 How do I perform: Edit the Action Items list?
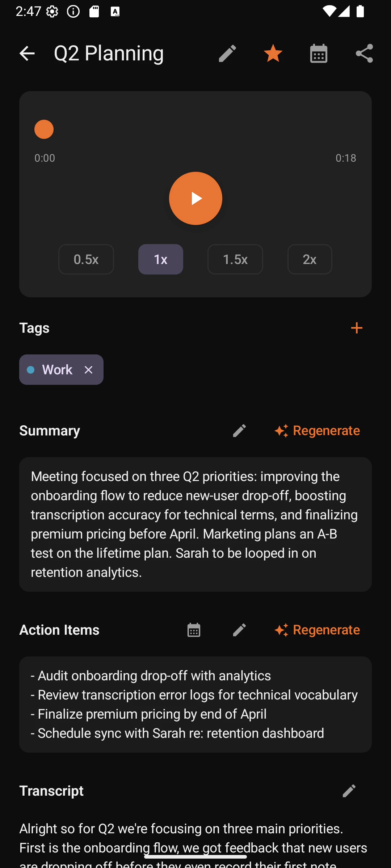click(x=239, y=630)
